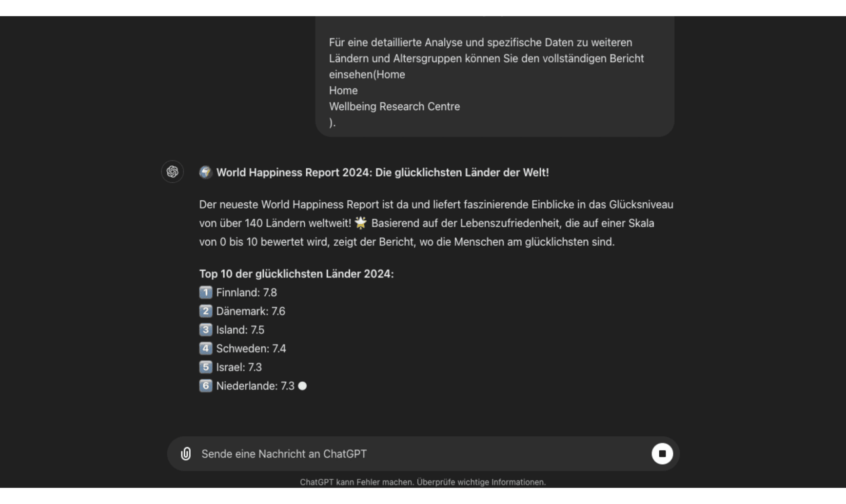Viewport: 846px width, 504px height.
Task: Click "Top 10 der glücklichsten Länder 2024:" subheading
Action: point(296,274)
